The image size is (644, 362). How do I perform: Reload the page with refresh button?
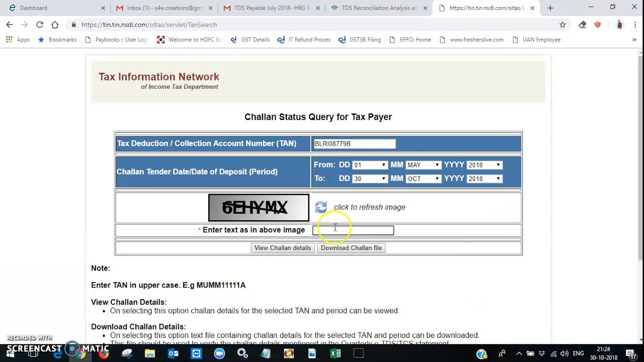point(40,25)
